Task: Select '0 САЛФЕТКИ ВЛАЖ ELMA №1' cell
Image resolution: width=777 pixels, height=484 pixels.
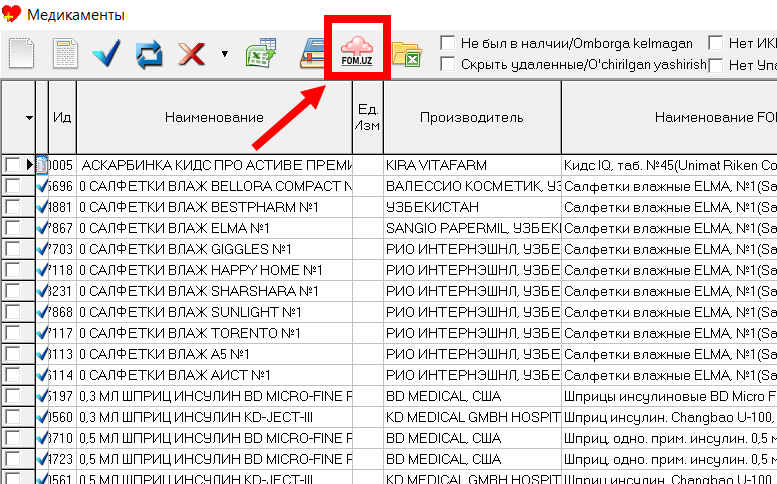Action: (x=215, y=228)
